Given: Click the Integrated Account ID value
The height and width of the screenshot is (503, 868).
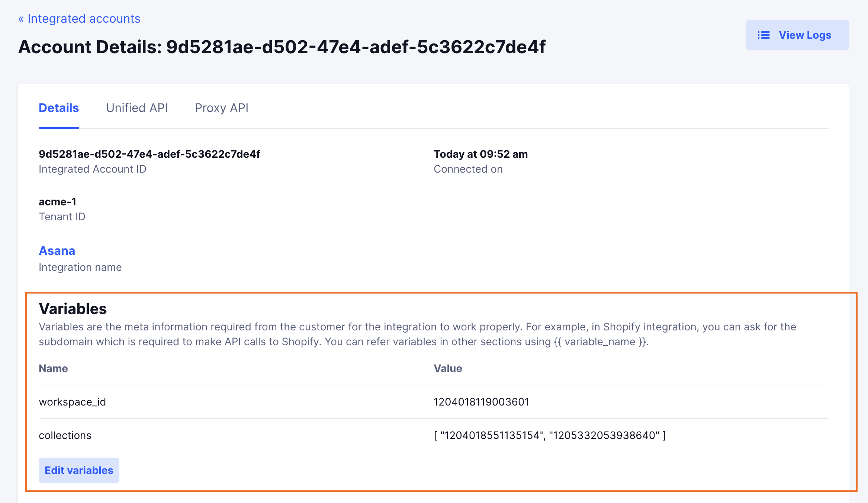Looking at the screenshot, I should [x=150, y=154].
